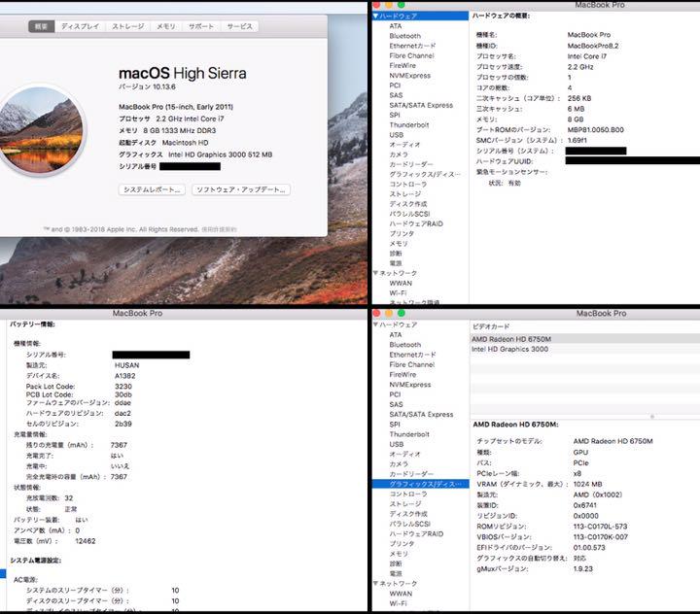Select Thunderbolt in hardware overview window sidebar

pyautogui.click(x=409, y=125)
